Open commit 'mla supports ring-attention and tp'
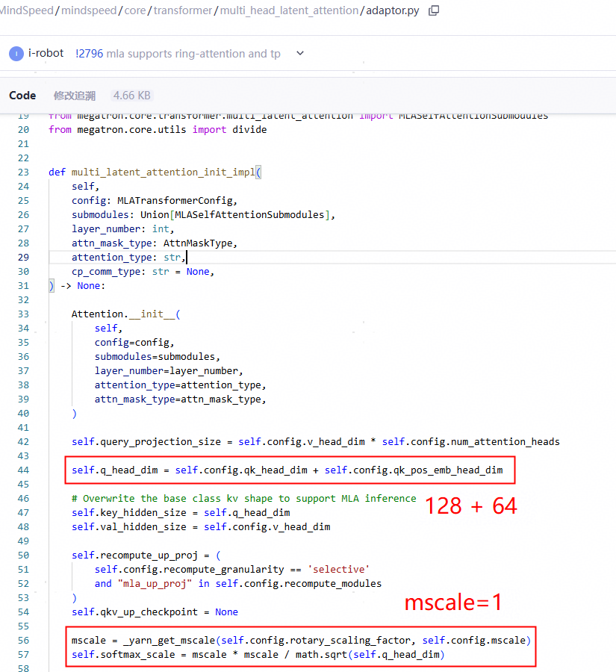Viewport: 616px width, 672px height. [x=193, y=54]
